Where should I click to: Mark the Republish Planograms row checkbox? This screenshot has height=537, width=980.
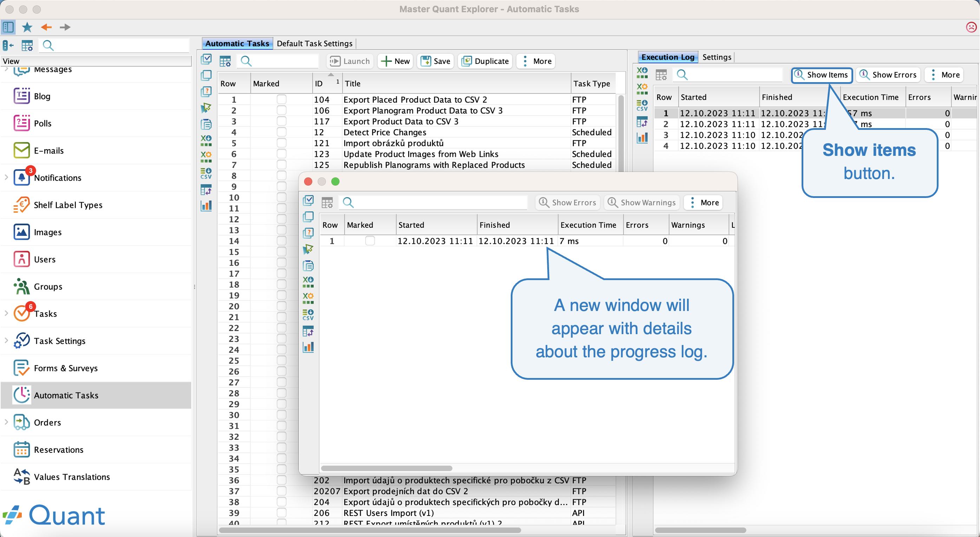coord(281,165)
